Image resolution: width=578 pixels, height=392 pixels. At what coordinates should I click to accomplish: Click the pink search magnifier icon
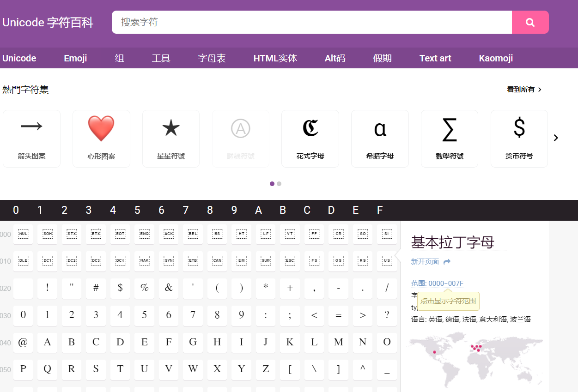coord(529,22)
